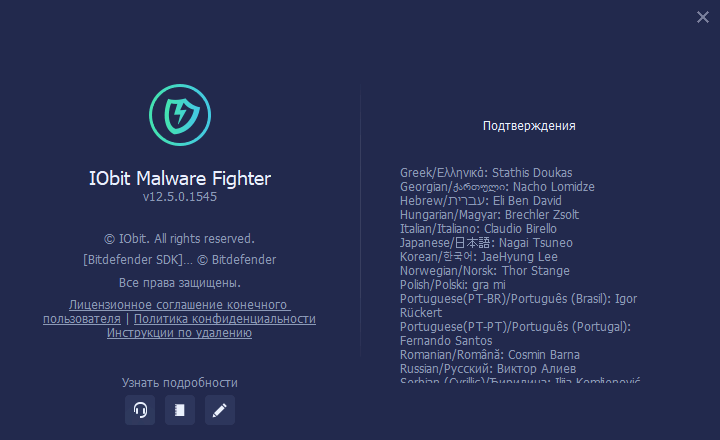Select the Hebrew credit by Eli Ben David
The height and width of the screenshot is (440, 720).
coord(480,201)
